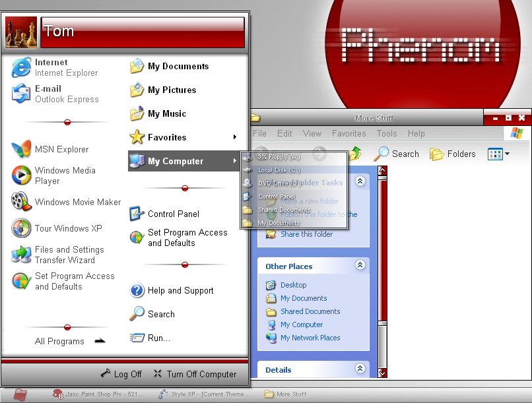The image size is (532, 403).
Task: Open Files and Settings Transfer Wizard
Action: click(x=57, y=255)
